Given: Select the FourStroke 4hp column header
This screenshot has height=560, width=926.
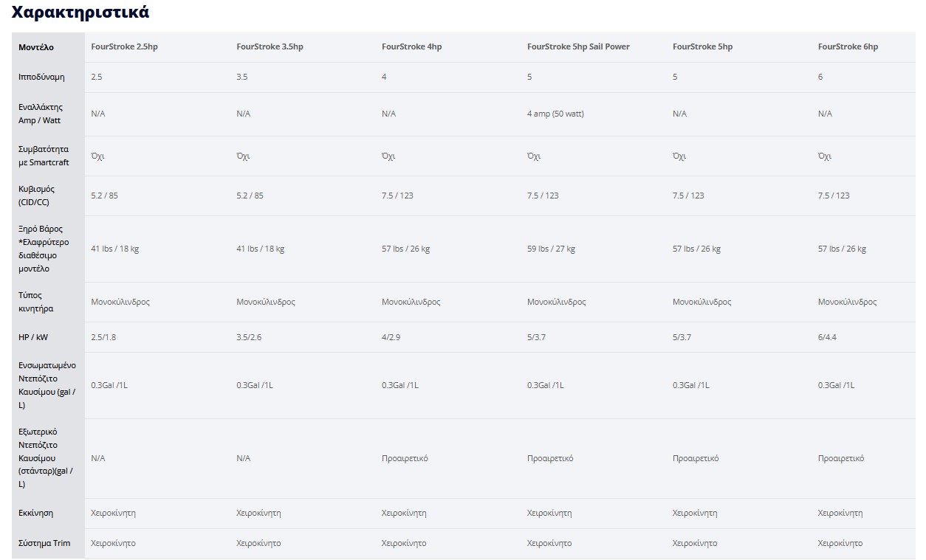Looking at the screenshot, I should click(411, 46).
